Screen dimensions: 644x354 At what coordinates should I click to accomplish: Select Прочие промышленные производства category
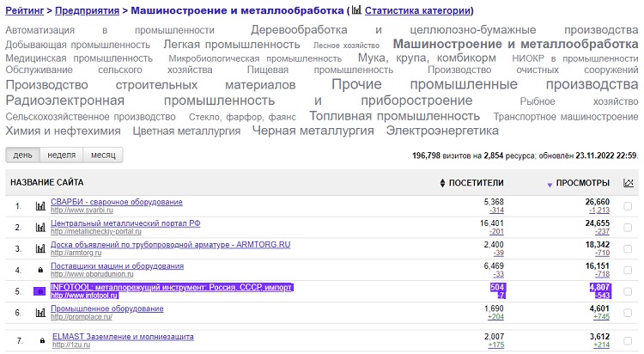[484, 84]
